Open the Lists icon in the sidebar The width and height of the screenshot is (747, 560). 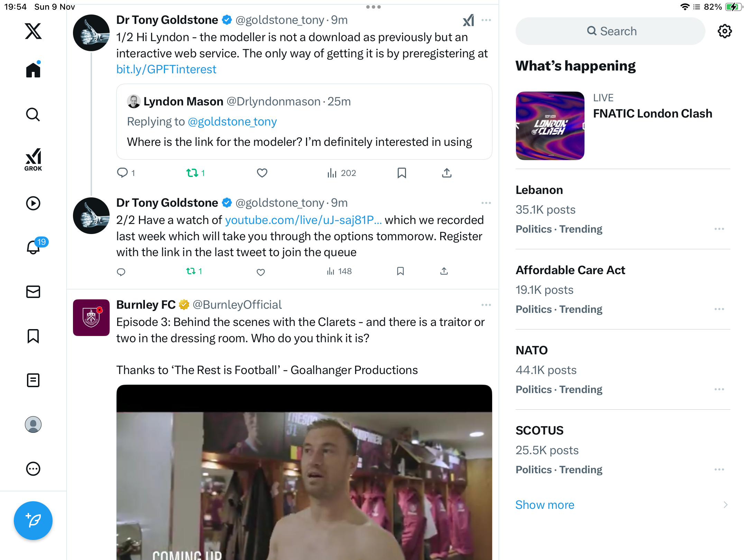33,380
